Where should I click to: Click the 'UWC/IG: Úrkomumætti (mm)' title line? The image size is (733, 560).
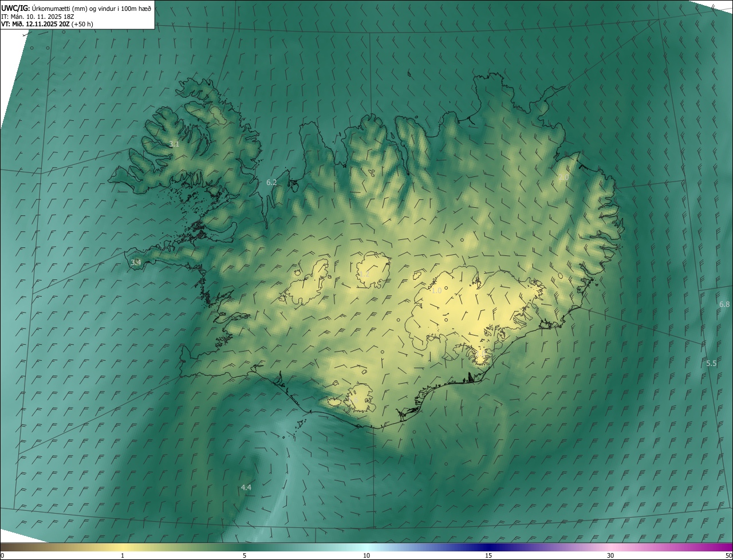click(x=76, y=8)
